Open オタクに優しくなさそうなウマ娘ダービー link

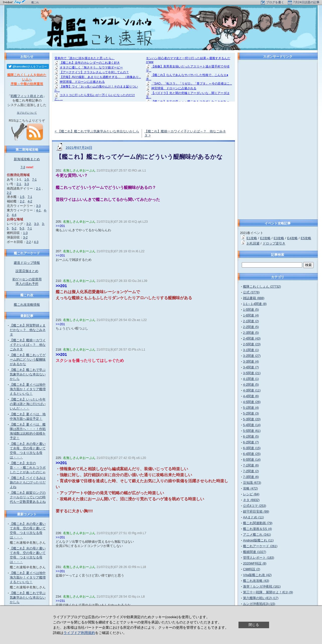pyautogui.click(x=91, y=67)
